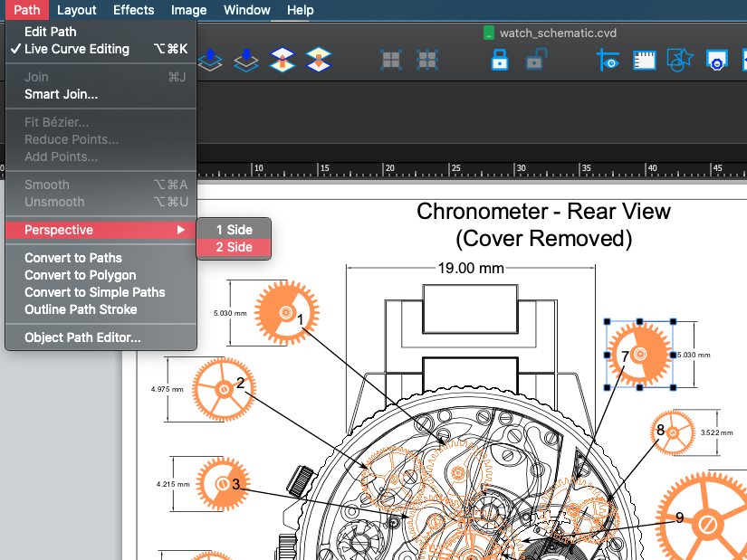Choose 1 Side perspective option
The height and width of the screenshot is (560, 747).
(x=234, y=230)
